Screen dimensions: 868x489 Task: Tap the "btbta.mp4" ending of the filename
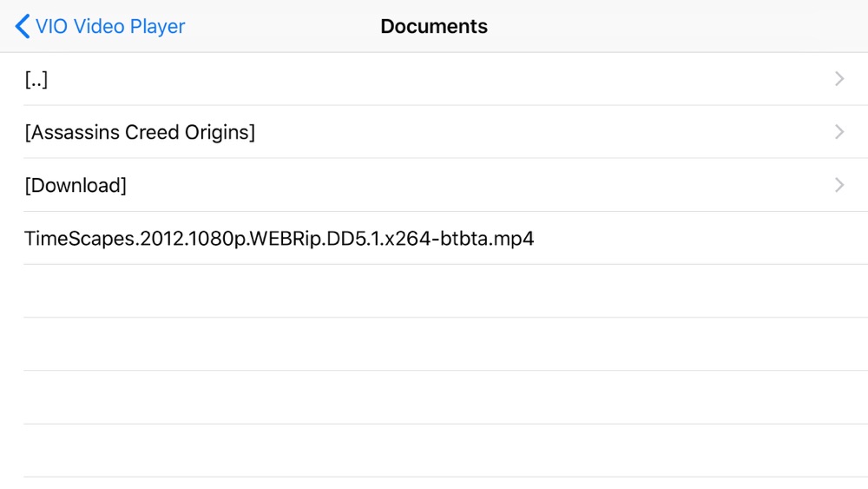[493, 238]
